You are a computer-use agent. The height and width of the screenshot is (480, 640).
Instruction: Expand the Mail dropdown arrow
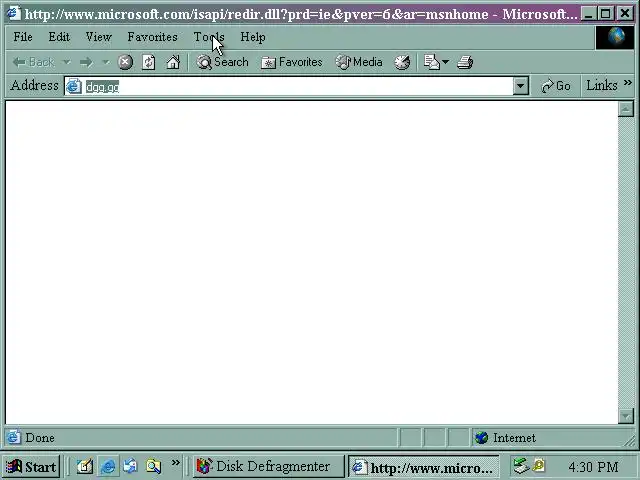click(x=445, y=62)
